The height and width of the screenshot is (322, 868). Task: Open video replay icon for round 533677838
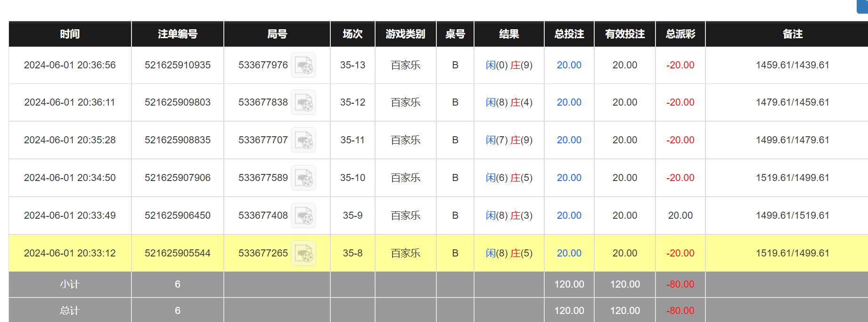303,103
